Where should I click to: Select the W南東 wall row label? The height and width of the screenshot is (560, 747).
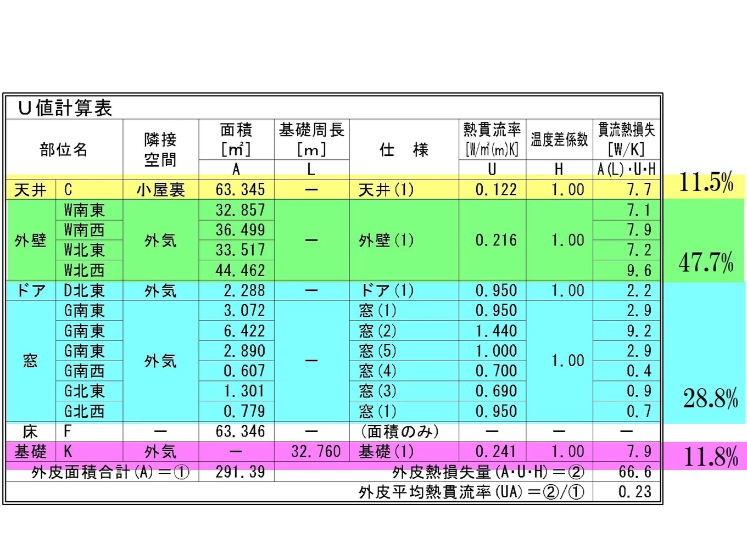coord(84,210)
